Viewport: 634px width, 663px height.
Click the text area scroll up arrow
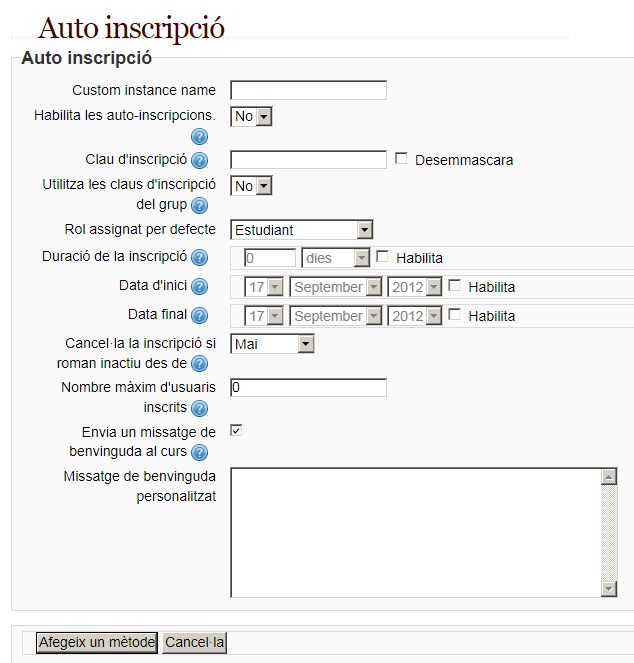pos(609,477)
